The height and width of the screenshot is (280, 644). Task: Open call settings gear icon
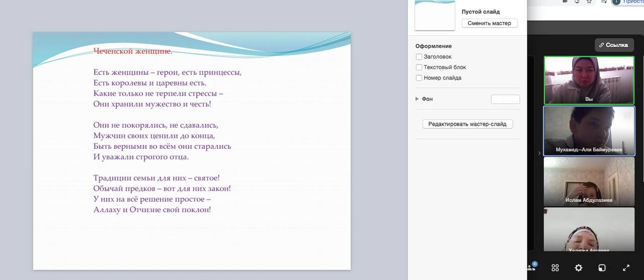tap(579, 268)
